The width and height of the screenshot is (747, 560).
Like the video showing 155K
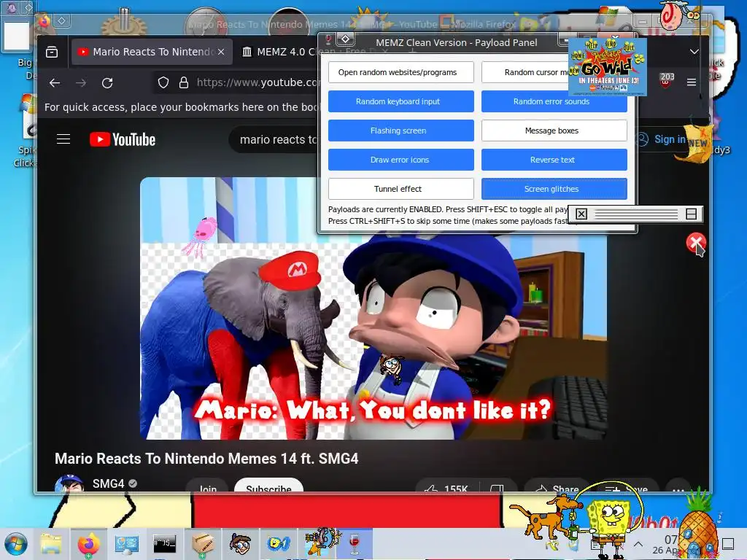(446, 486)
